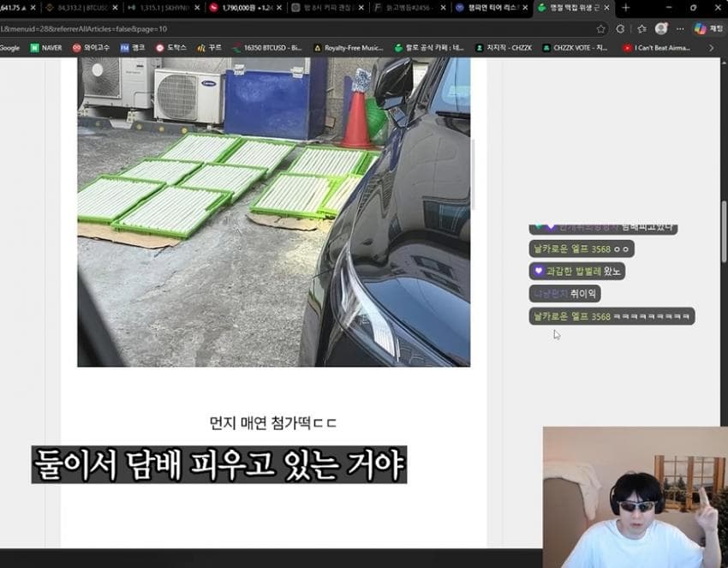Viewport: 728px width, 568px height.
Task: Close the active 명절 떡집 위생 tab
Action: (607, 8)
